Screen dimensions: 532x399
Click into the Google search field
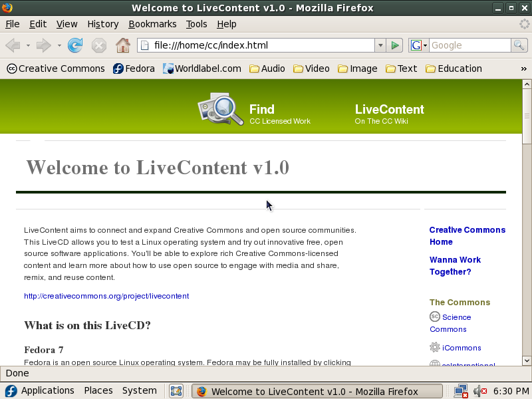[x=470, y=45]
